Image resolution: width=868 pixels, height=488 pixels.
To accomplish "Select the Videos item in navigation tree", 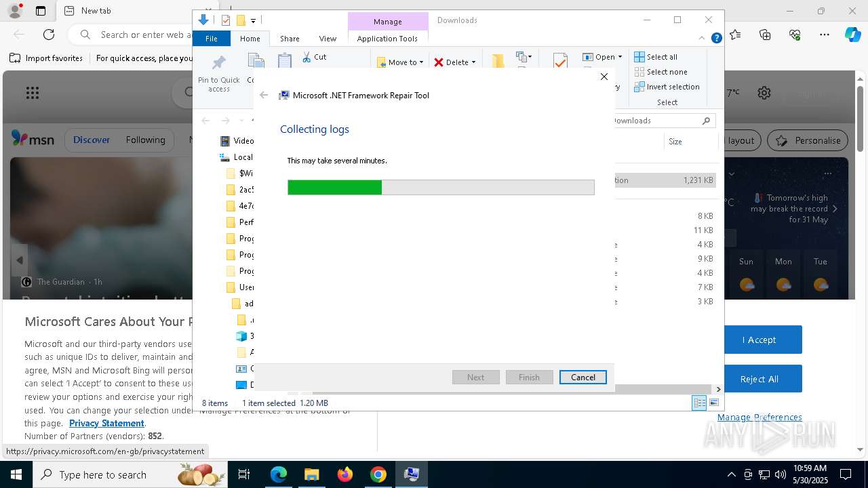I will tap(237, 141).
